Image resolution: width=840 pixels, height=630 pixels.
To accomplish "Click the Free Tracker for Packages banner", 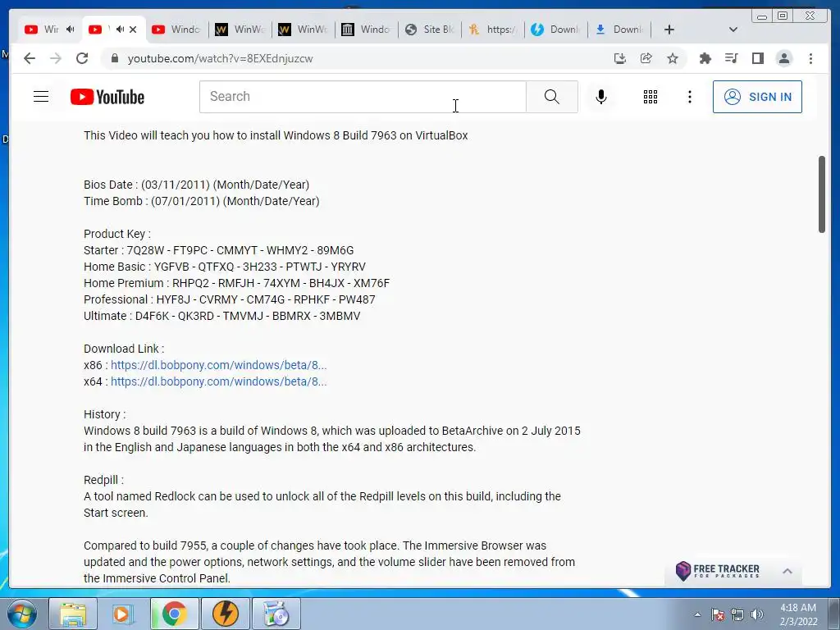I will pyautogui.click(x=718, y=571).
